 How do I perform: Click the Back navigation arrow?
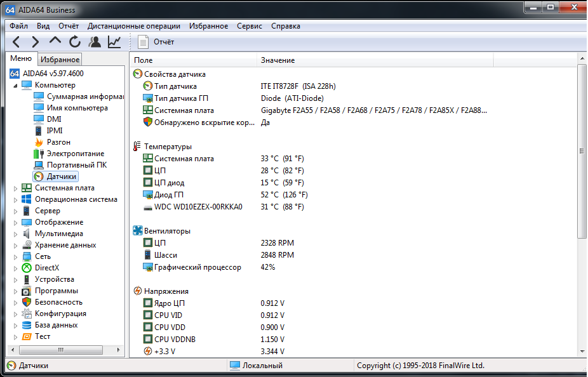pyautogui.click(x=16, y=42)
